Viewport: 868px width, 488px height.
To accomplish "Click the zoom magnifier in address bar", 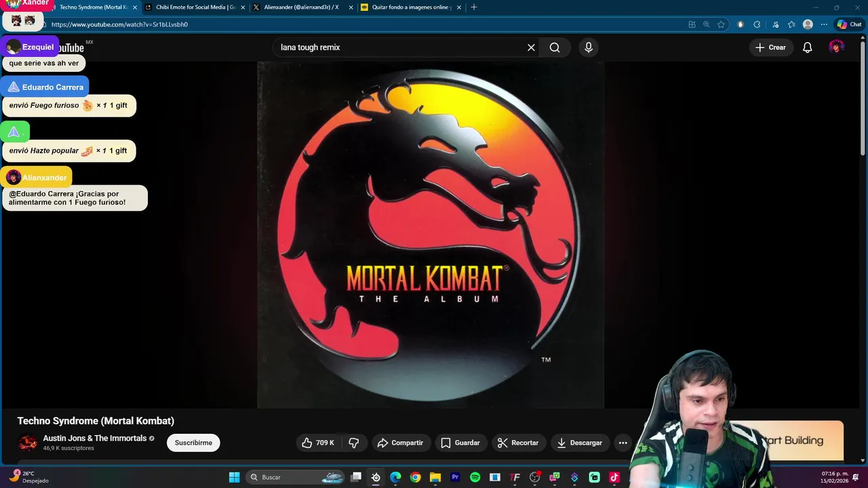I will pos(706,24).
